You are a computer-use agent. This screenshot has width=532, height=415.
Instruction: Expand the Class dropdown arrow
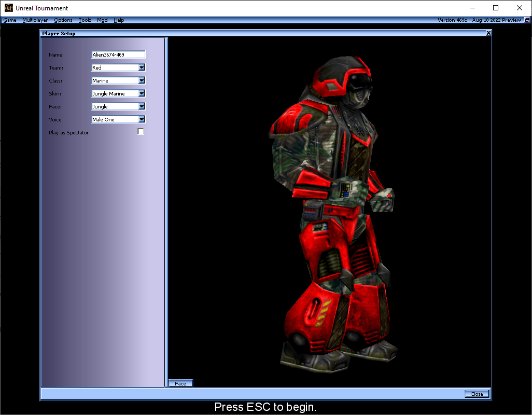point(142,80)
